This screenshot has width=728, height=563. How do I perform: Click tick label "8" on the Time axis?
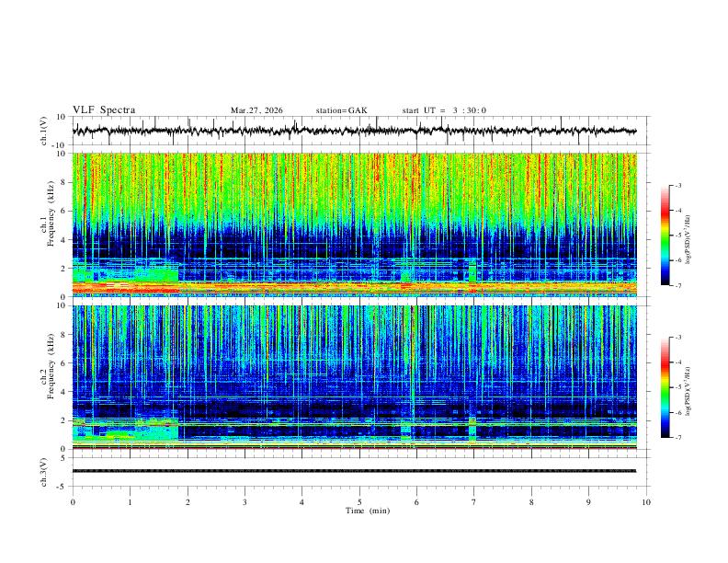(x=531, y=502)
